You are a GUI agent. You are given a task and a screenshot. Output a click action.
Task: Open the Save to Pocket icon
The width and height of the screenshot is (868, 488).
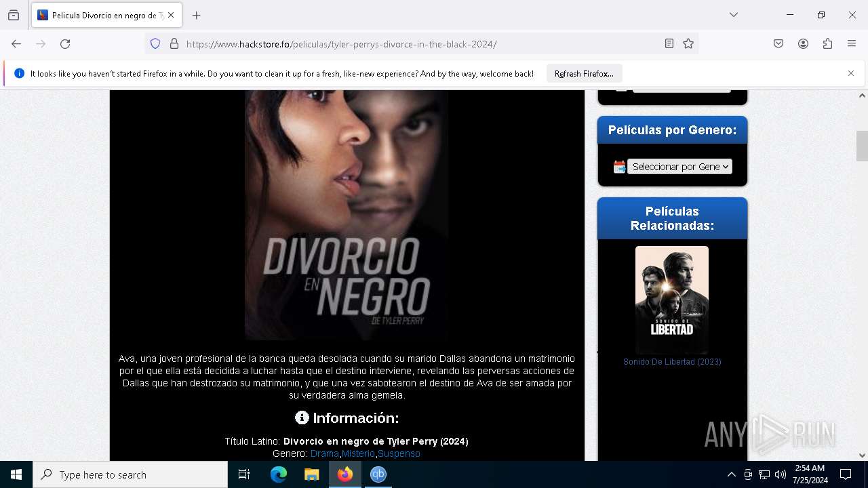[778, 44]
